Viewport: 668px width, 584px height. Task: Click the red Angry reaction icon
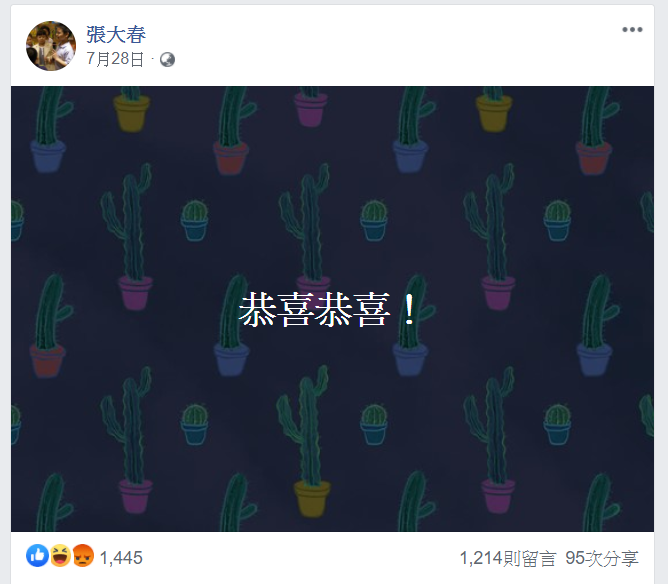(83, 555)
